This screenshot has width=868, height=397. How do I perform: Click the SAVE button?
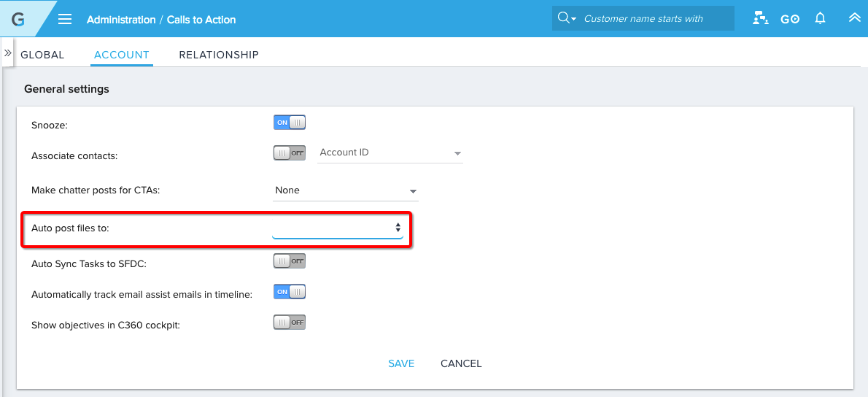click(x=401, y=363)
